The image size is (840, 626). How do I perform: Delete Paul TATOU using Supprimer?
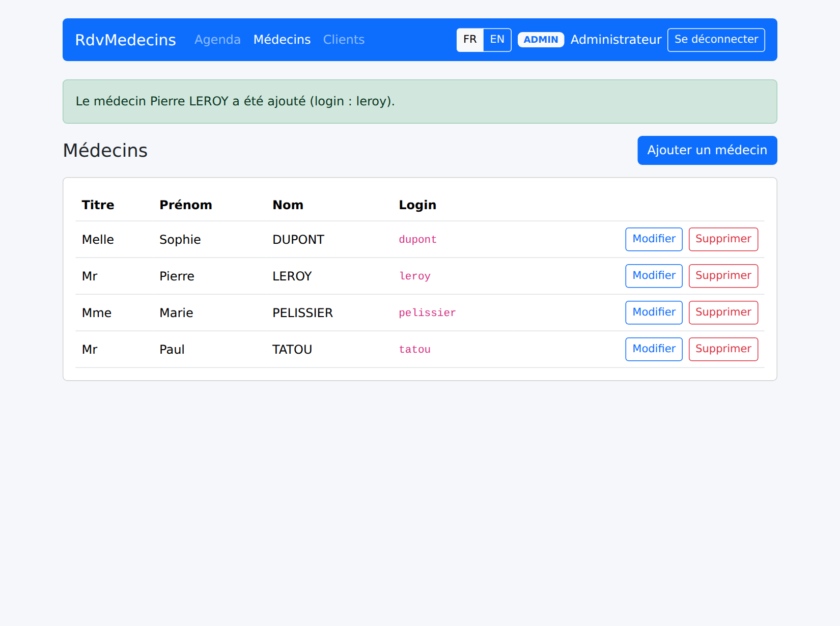coord(723,349)
